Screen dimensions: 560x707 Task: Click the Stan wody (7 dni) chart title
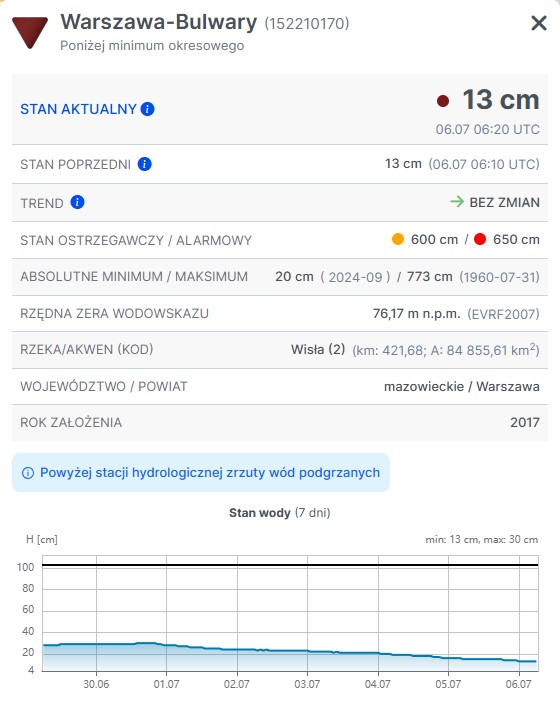pyautogui.click(x=280, y=513)
